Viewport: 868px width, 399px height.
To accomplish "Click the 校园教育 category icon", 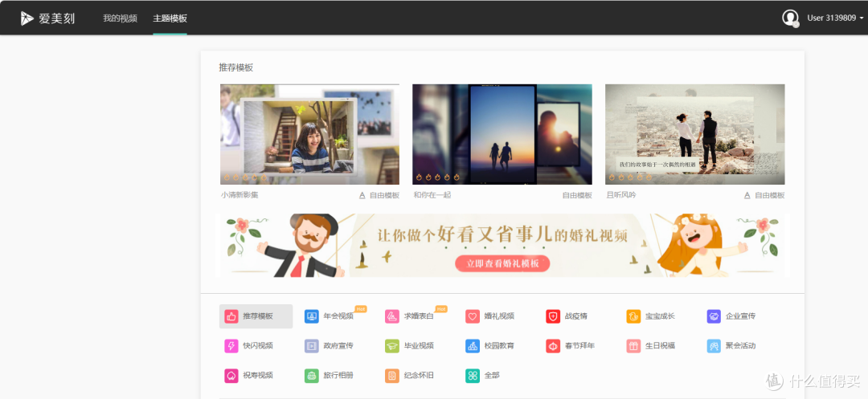I will pos(473,346).
